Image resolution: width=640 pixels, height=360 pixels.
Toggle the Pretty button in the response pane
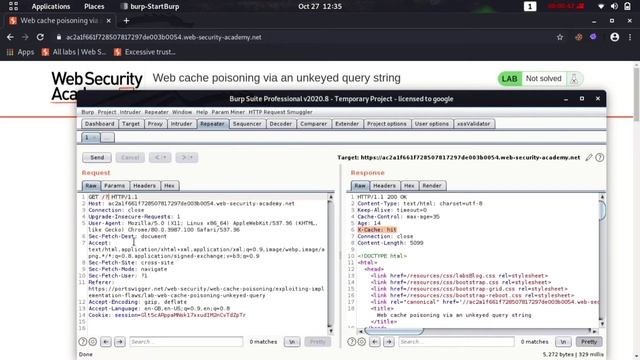[589, 342]
